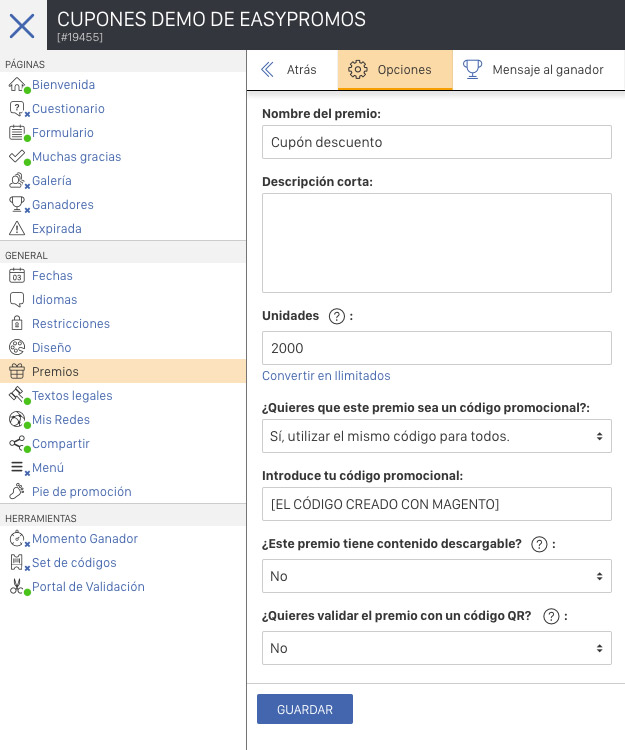Screen dimensions: 625x750
Task: Open the Bienvenida page
Action: pyautogui.click(x=63, y=85)
